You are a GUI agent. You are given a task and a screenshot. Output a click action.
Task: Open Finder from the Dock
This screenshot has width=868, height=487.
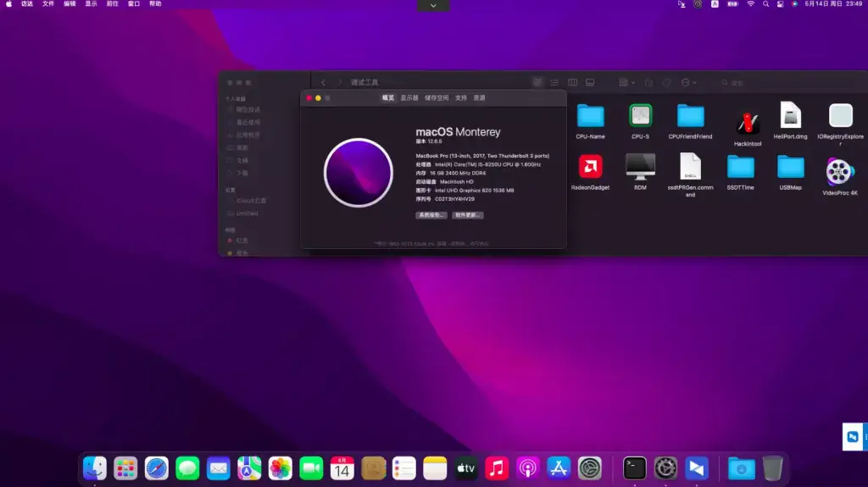click(x=95, y=468)
